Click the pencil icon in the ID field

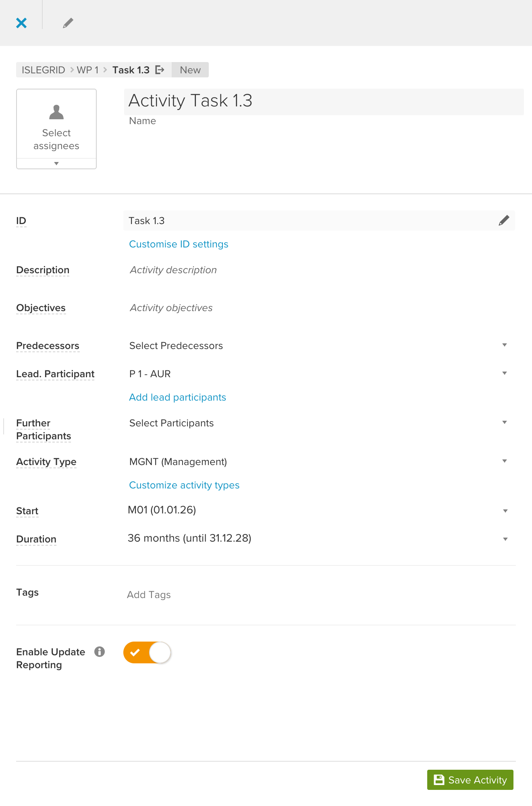coord(504,220)
